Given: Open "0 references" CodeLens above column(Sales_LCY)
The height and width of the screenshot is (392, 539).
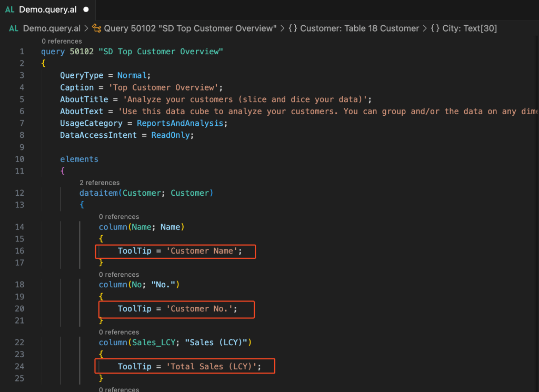Looking at the screenshot, I should point(119,332).
